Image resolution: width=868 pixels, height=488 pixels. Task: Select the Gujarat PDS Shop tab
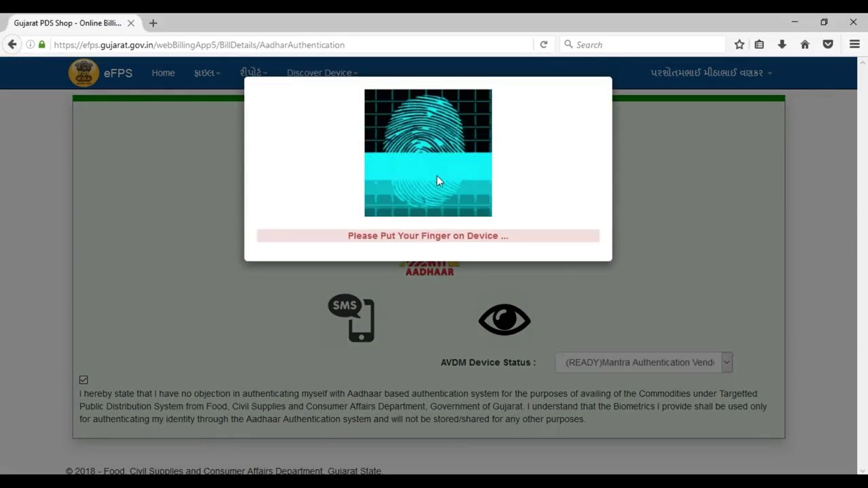pos(72,23)
